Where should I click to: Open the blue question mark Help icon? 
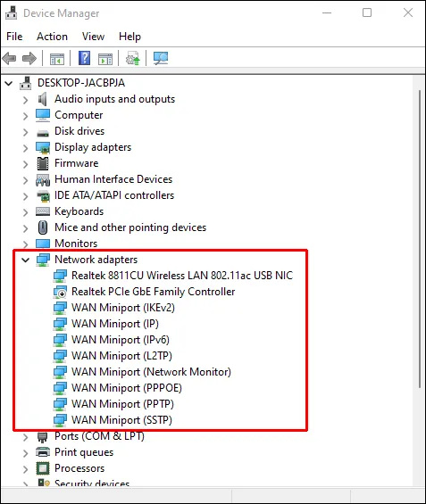tap(84, 58)
